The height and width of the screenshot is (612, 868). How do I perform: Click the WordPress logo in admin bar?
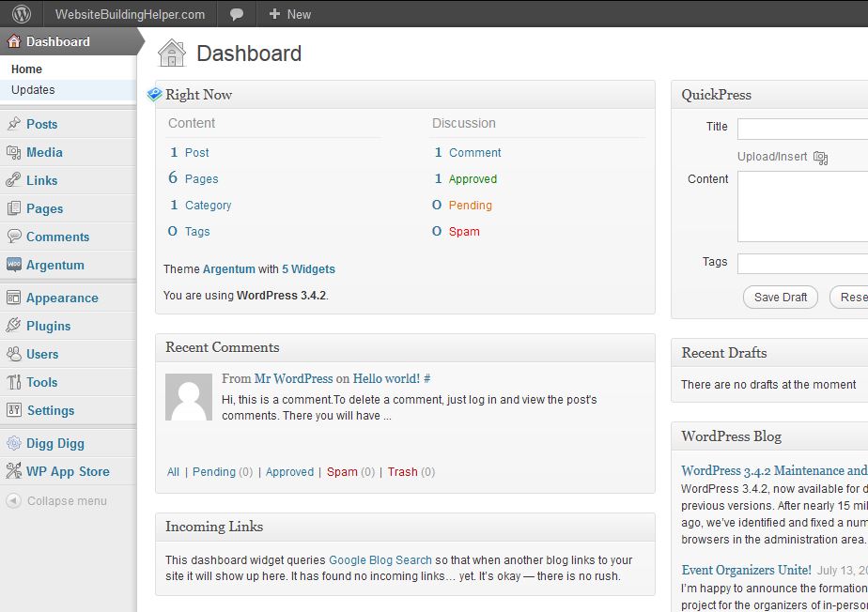(x=22, y=14)
